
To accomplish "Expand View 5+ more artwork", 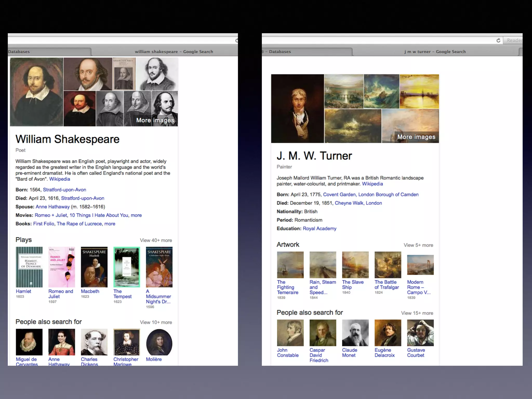I will [x=418, y=245].
